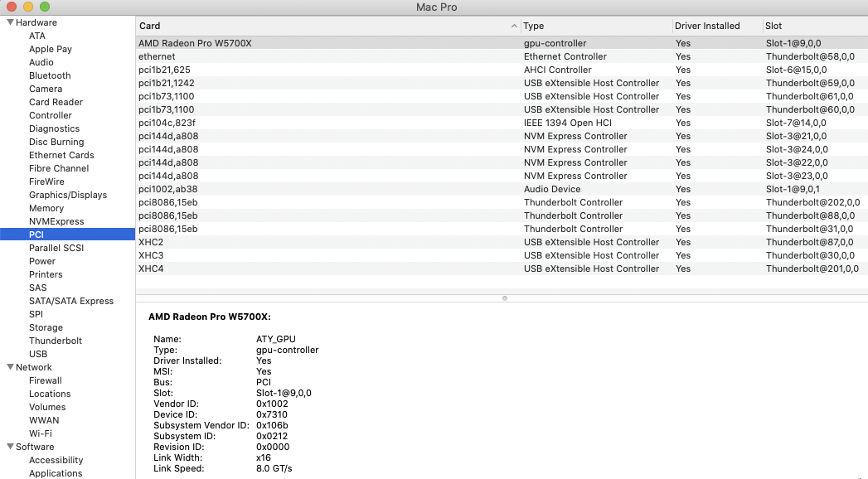
Task: Open FireWire section
Action: point(46,181)
